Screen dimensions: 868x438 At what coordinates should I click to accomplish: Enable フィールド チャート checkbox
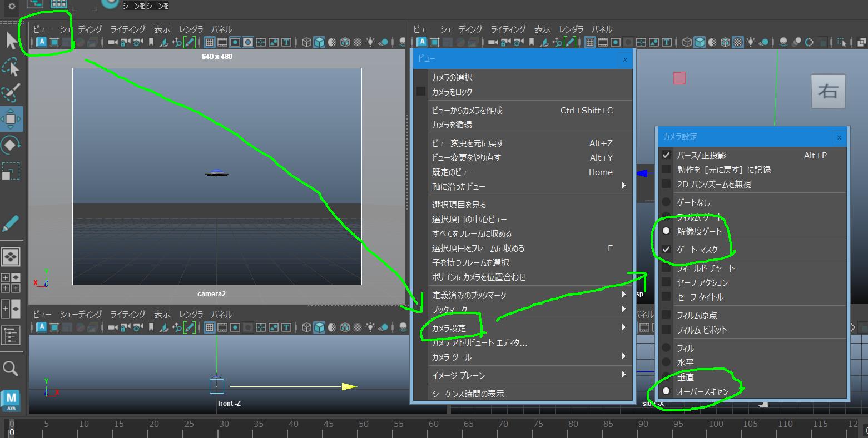(666, 268)
